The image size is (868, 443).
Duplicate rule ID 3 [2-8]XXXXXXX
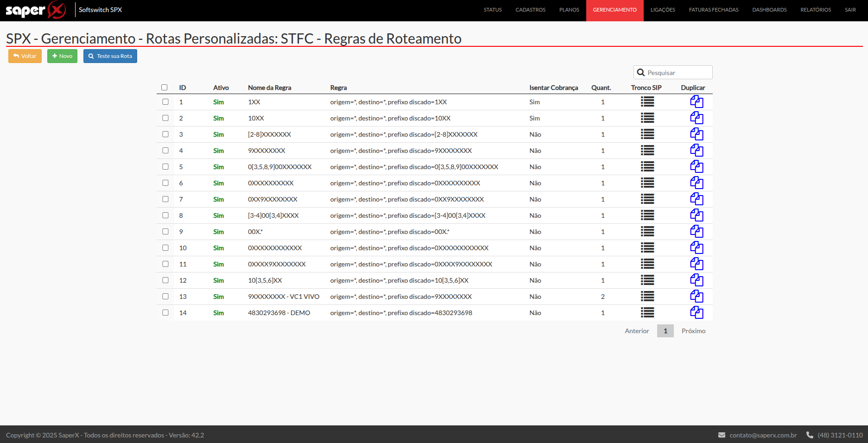[697, 134]
